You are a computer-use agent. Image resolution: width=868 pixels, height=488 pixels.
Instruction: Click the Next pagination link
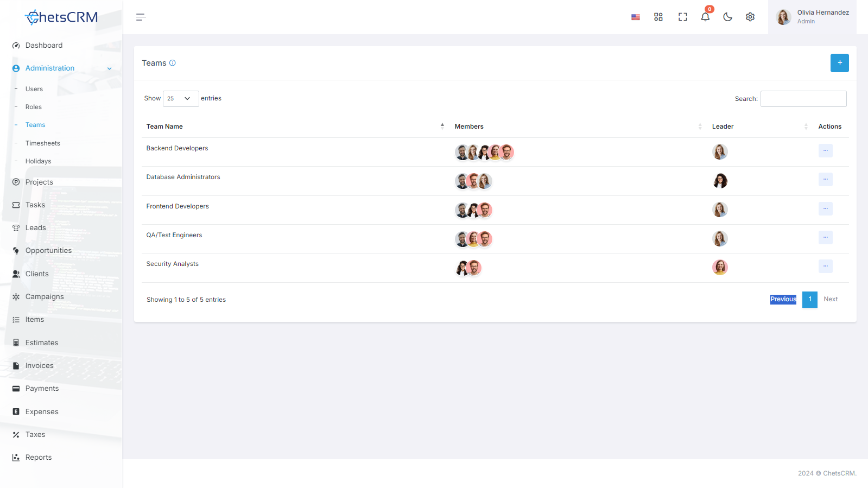831,300
